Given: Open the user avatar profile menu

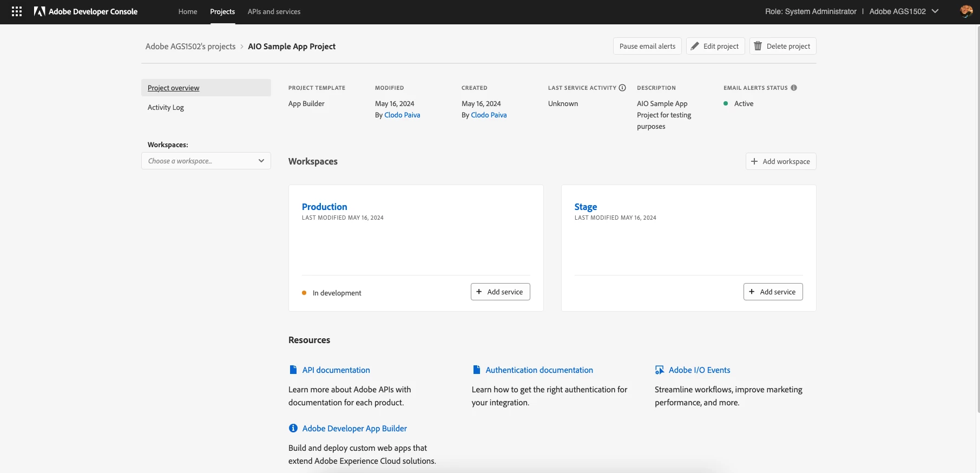Looking at the screenshot, I should point(966,11).
